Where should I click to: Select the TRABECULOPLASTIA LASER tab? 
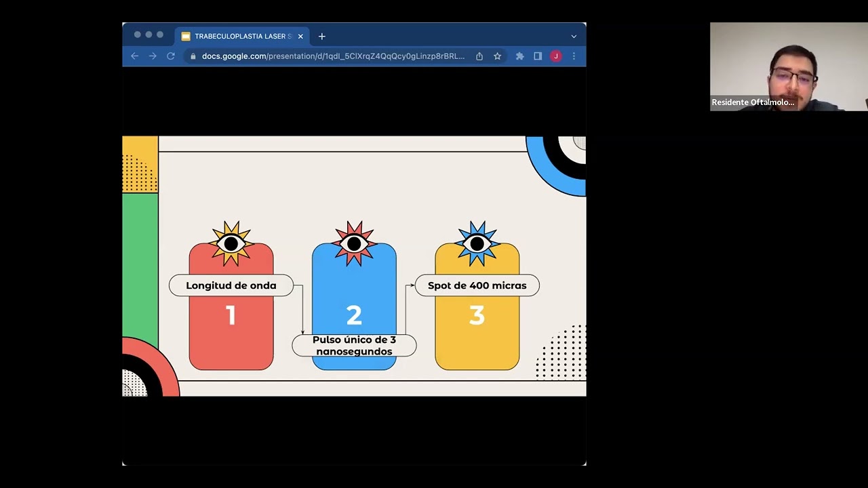point(243,37)
